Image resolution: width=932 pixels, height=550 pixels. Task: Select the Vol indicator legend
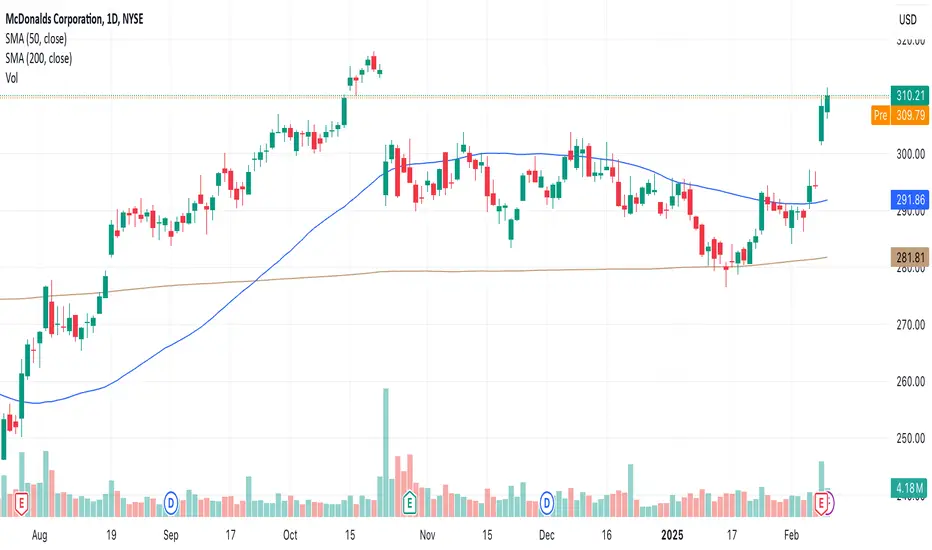(x=12, y=78)
